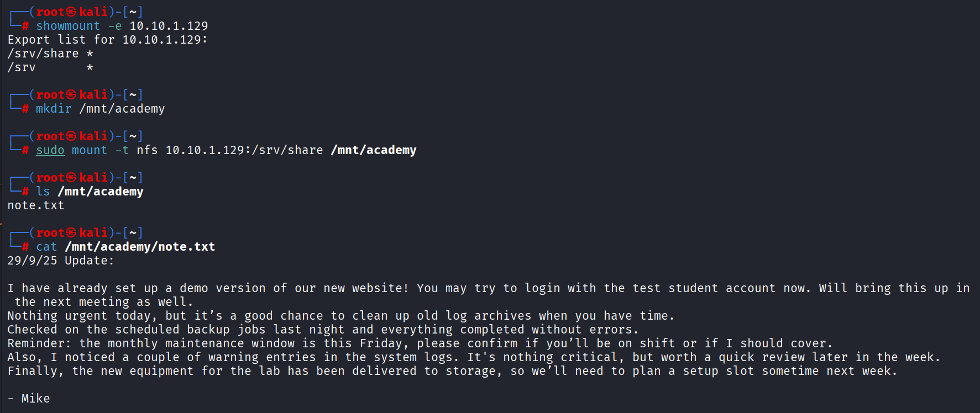Select the -e flag in the showmount command
The width and height of the screenshot is (980, 413).
(x=115, y=26)
